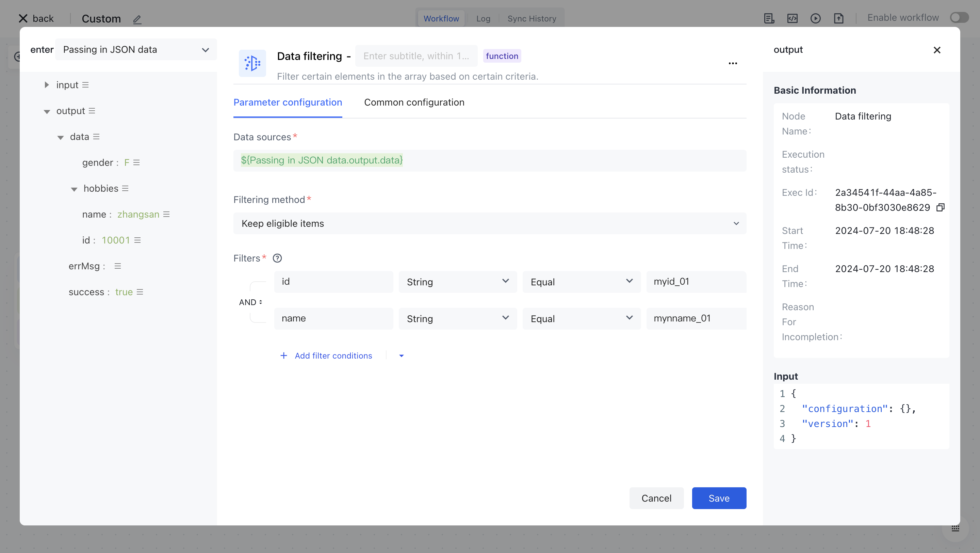Copy the Exec Id with copy icon
The width and height of the screenshot is (980, 553).
coord(941,207)
